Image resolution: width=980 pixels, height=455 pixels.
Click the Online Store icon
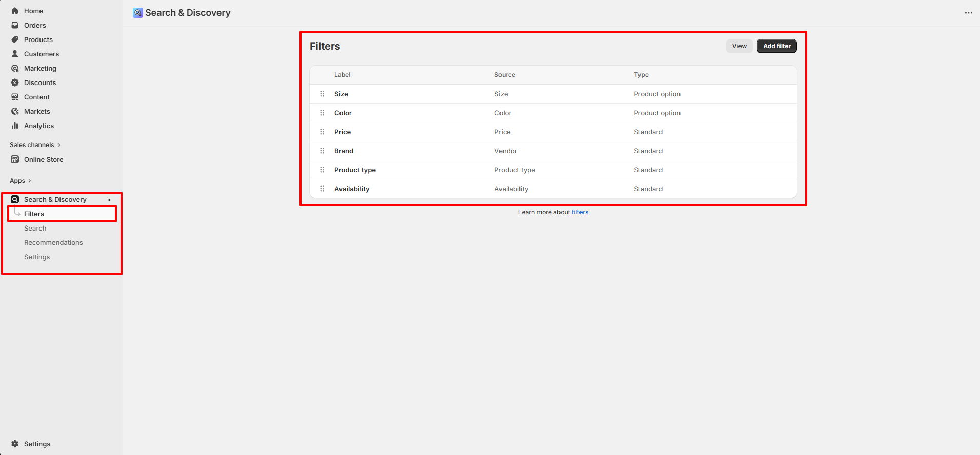pos(15,159)
